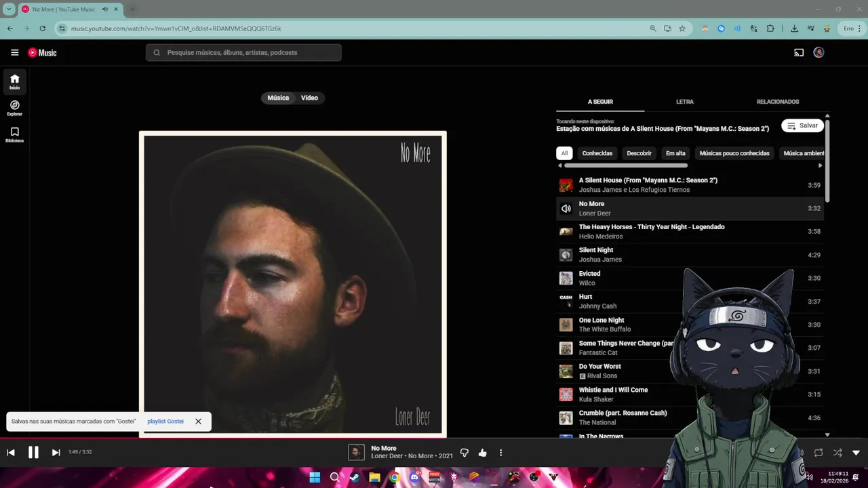Open the LETRA tab

[x=685, y=102]
